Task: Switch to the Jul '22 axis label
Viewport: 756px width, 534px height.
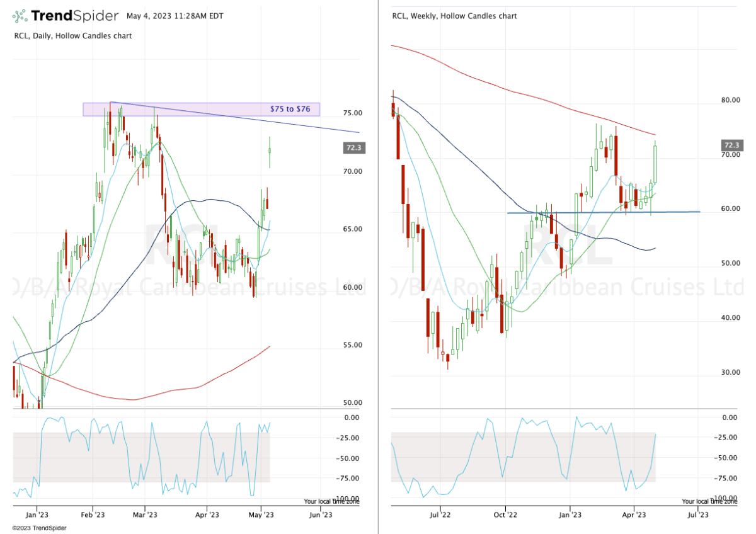Action: [438, 514]
